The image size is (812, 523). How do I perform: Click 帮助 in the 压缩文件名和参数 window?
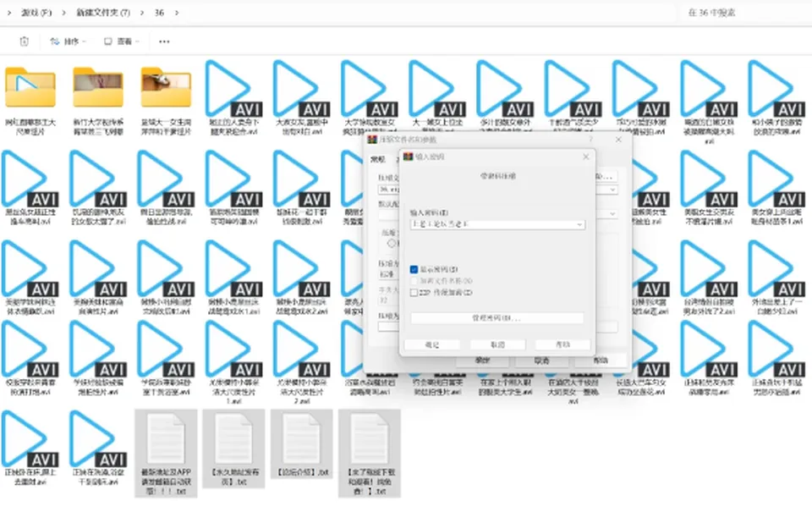(x=601, y=361)
